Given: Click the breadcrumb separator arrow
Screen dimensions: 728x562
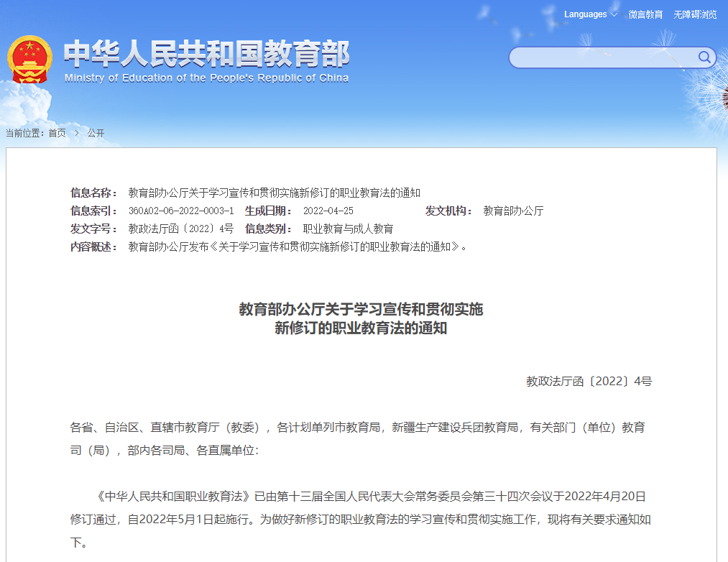Looking at the screenshot, I should click(77, 133).
